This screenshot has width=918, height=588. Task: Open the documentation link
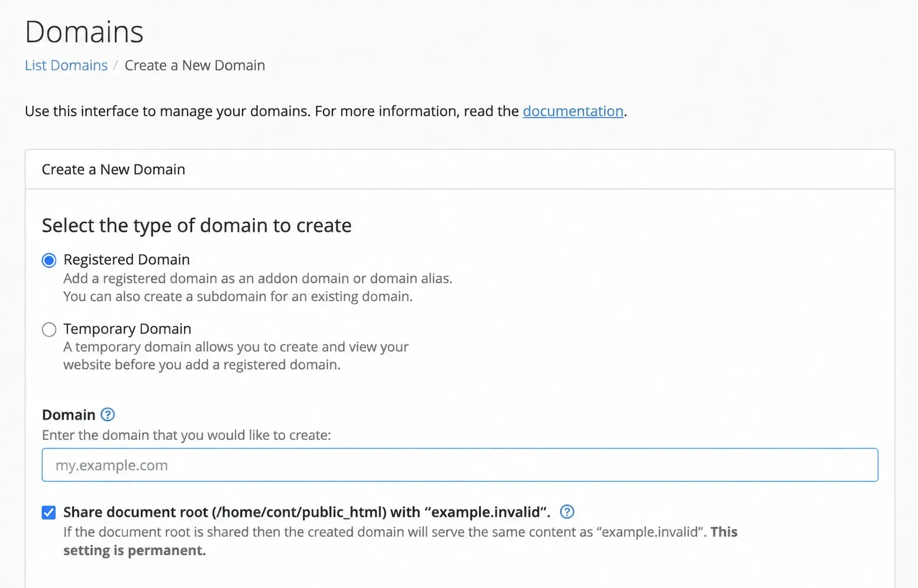click(x=573, y=111)
